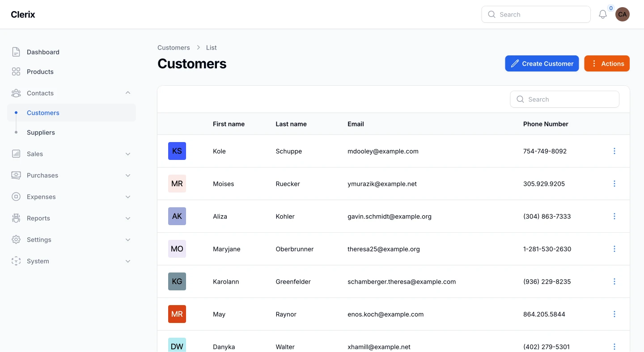Click email enos.koch@example.com
The image size is (644, 352).
(x=386, y=314)
